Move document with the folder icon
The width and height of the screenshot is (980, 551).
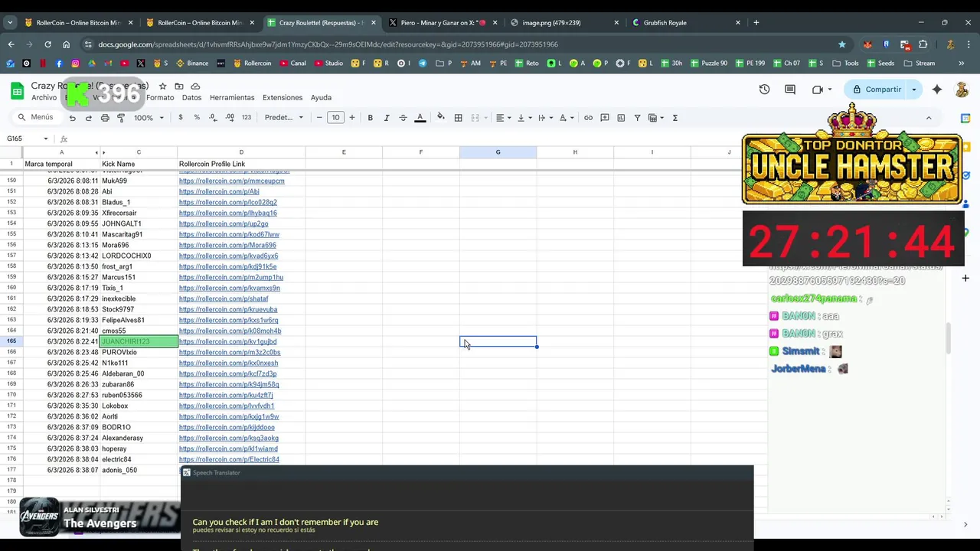click(x=179, y=86)
